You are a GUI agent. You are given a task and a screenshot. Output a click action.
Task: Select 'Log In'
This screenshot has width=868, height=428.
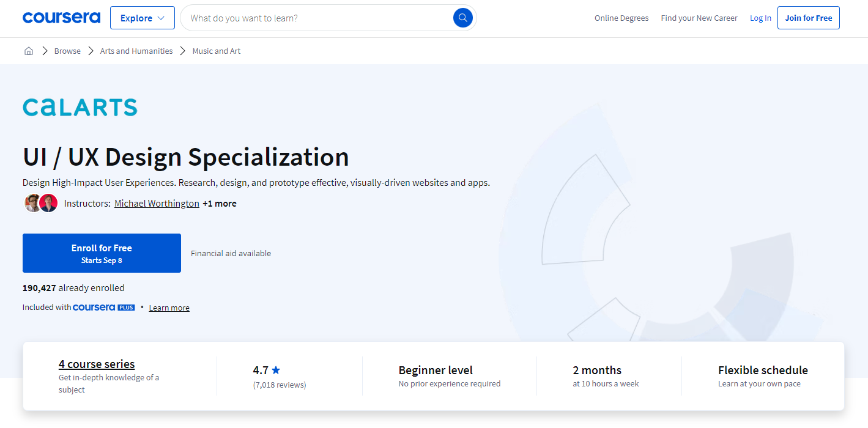tap(760, 17)
